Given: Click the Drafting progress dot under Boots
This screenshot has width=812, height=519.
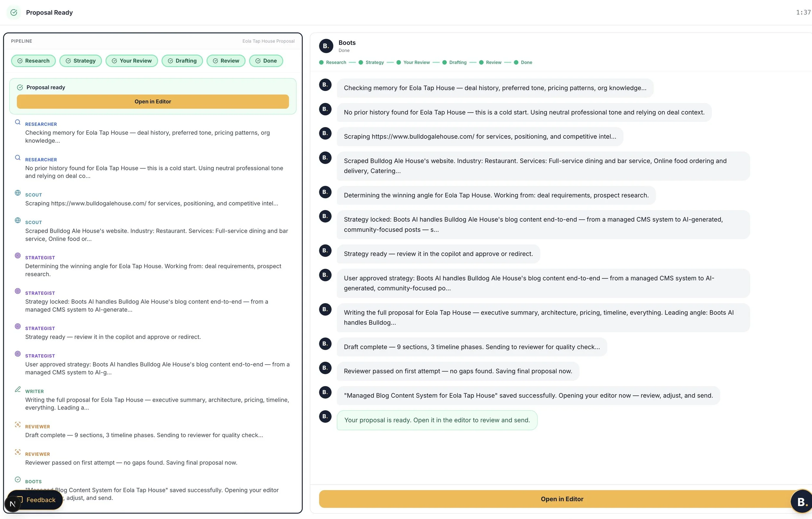Looking at the screenshot, I should pos(444,62).
